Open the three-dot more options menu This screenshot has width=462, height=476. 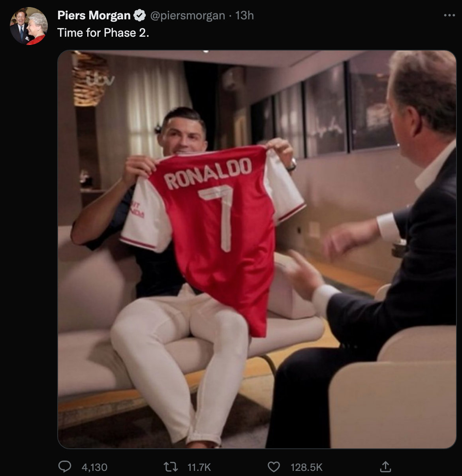point(449,15)
